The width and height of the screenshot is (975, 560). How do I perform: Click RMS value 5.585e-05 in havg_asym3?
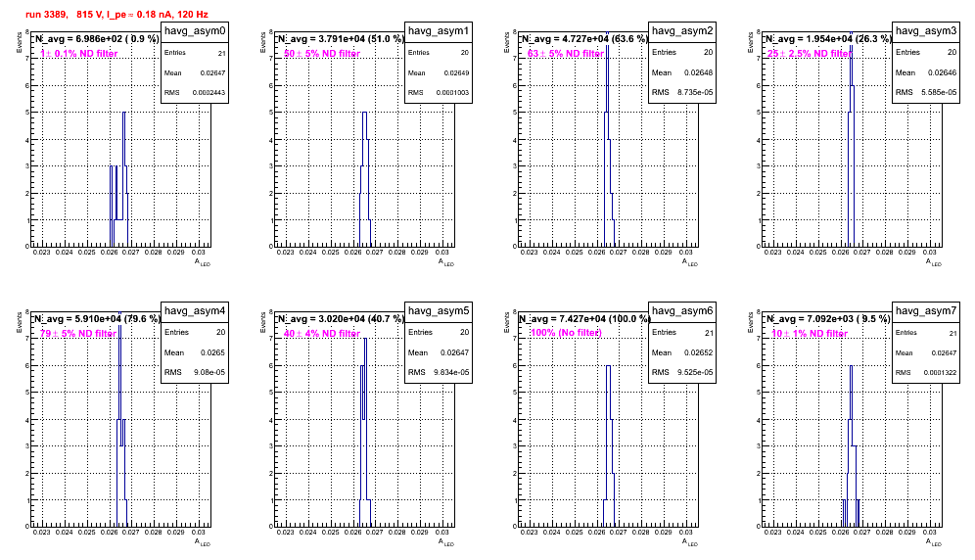[x=939, y=92]
